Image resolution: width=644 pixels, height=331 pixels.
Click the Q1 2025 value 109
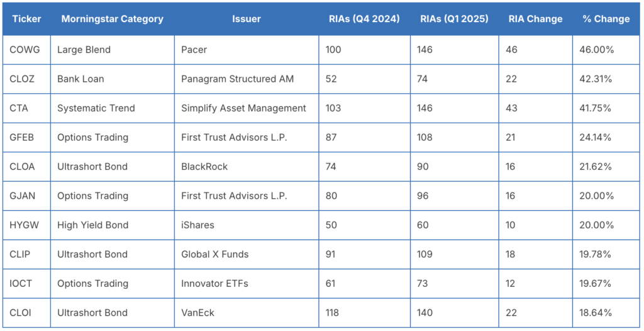pyautogui.click(x=425, y=254)
